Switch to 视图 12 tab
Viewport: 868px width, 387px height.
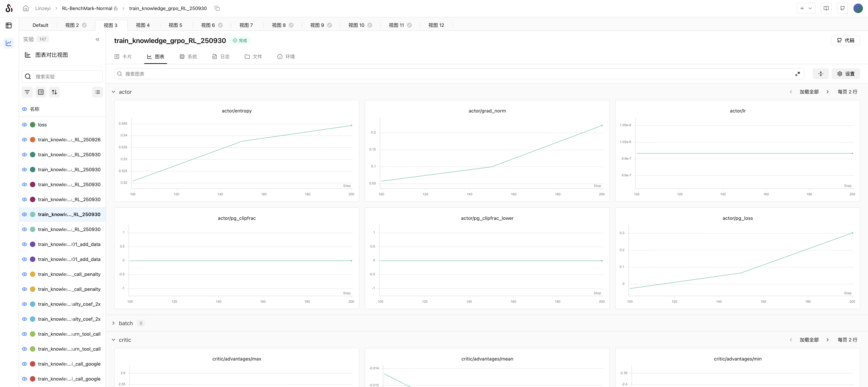pyautogui.click(x=436, y=25)
